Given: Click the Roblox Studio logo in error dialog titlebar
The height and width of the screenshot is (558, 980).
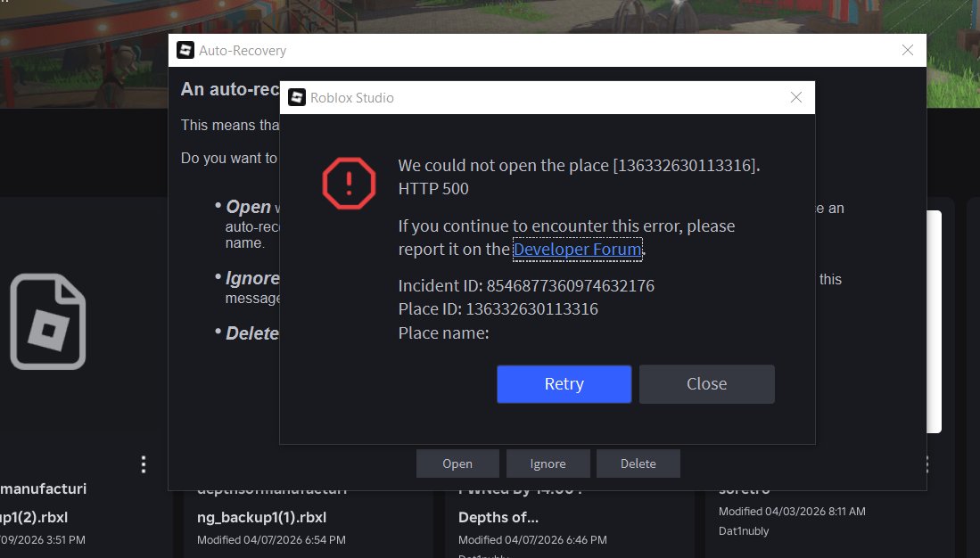Looking at the screenshot, I should [296, 97].
